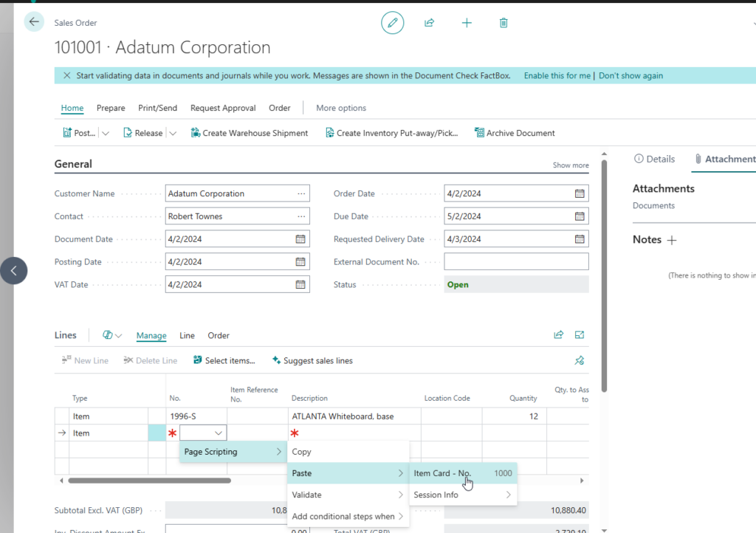The image size is (756, 533).
Task: Choose Copy from context menu
Action: click(348, 452)
